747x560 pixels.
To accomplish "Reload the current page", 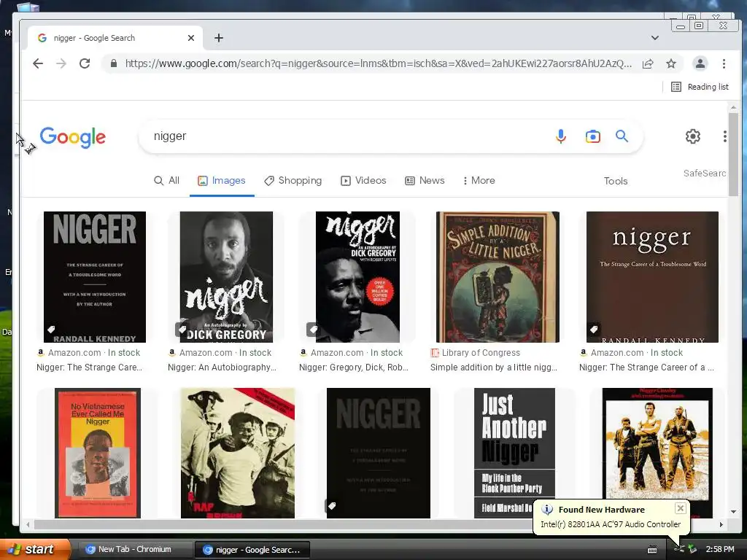I will (85, 63).
